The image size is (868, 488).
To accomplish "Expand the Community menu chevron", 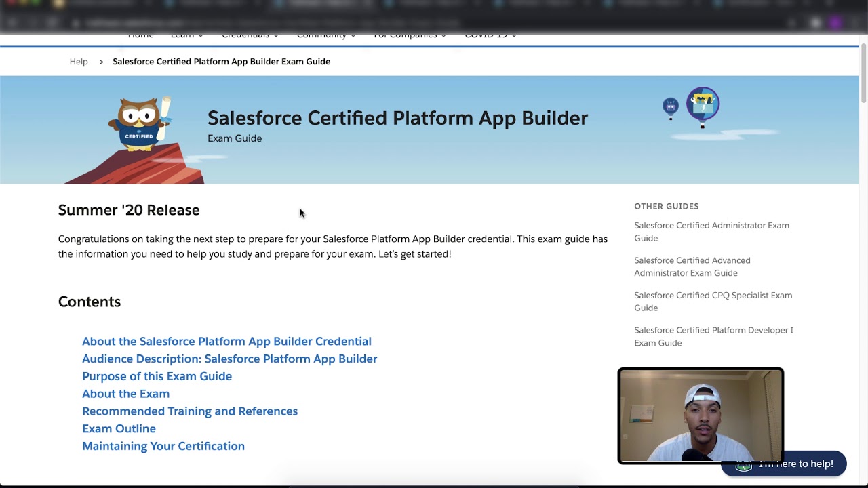I will (353, 35).
